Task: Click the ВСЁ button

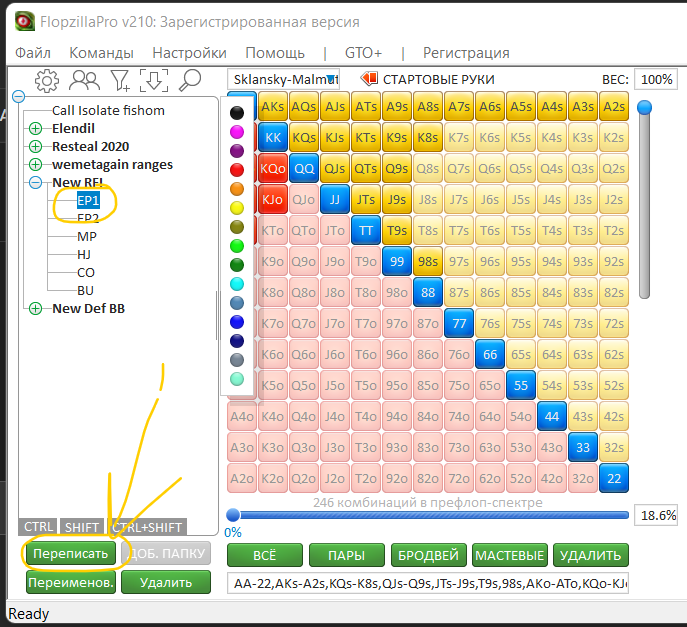Action: pyautogui.click(x=265, y=555)
